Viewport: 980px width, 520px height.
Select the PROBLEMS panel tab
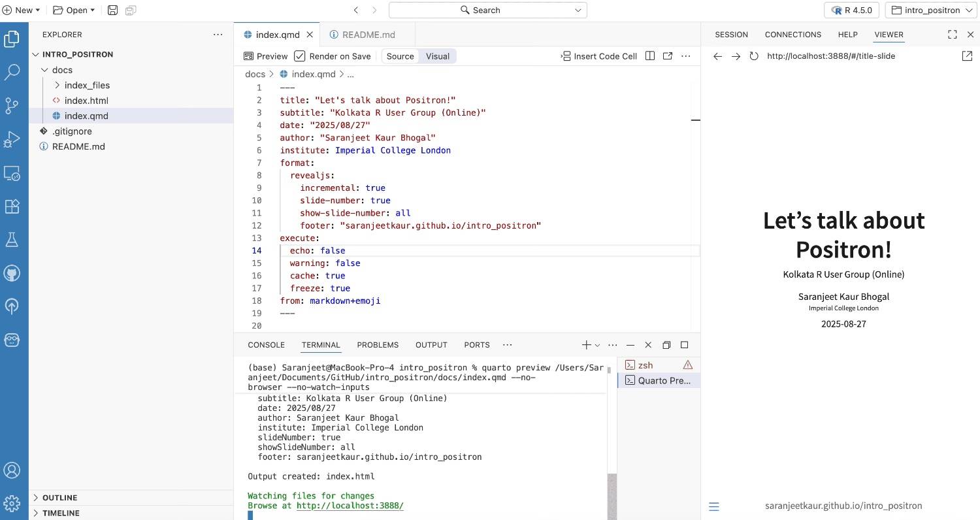[377, 345]
